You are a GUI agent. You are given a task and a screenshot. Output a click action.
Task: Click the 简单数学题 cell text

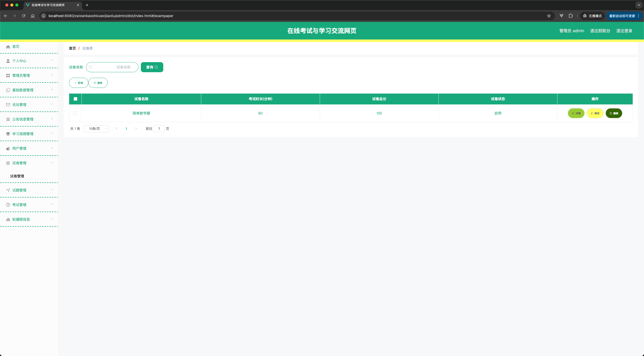pyautogui.click(x=141, y=113)
